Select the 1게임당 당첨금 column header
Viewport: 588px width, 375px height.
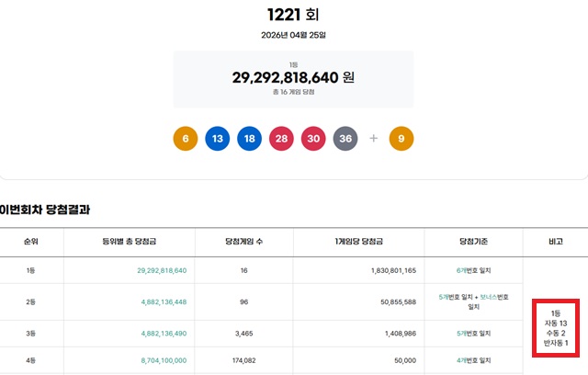click(x=359, y=241)
